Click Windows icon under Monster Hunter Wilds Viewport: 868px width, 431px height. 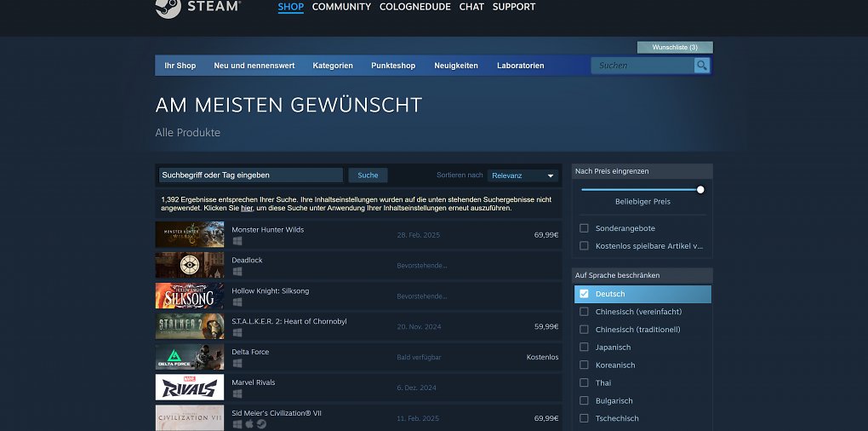[x=237, y=241]
